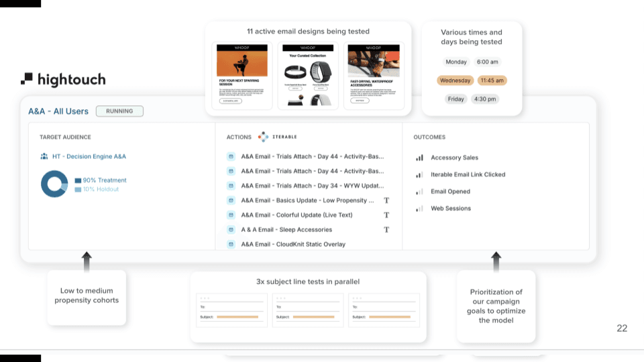Click the RUNNING status badge
The image size is (644, 362).
[x=119, y=111]
